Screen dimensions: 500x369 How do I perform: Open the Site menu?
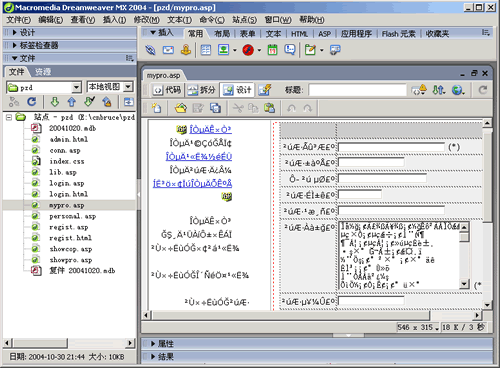pyautogui.click(x=244, y=20)
